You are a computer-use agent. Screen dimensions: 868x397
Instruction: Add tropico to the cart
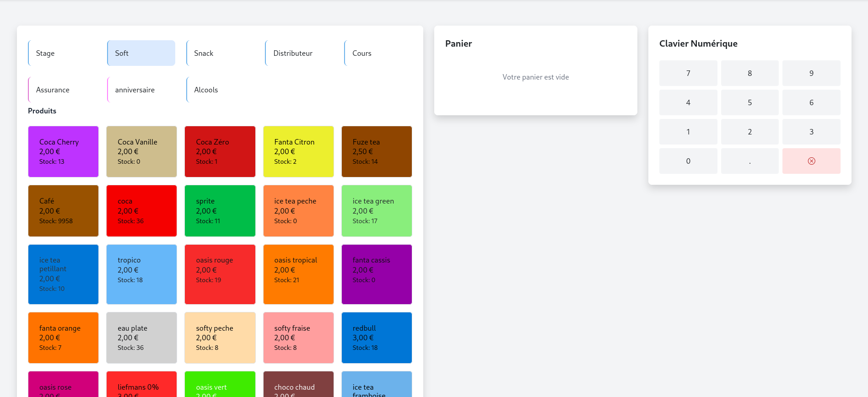click(x=141, y=274)
